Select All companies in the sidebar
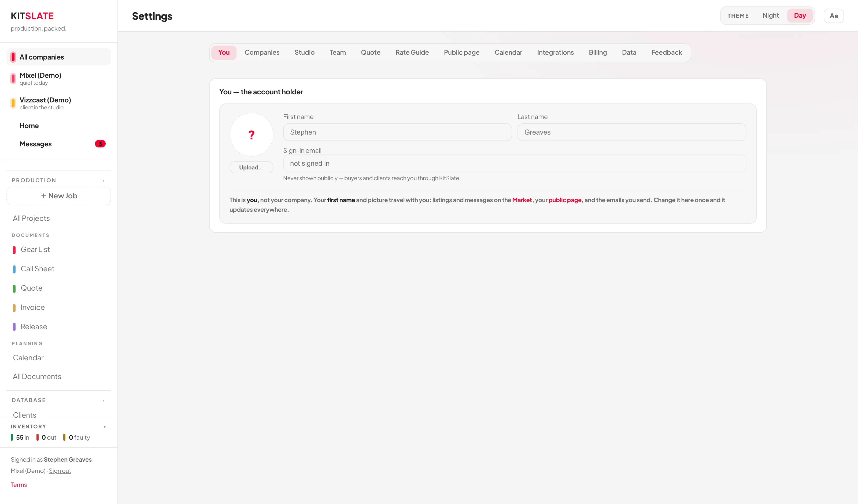 pos(59,57)
